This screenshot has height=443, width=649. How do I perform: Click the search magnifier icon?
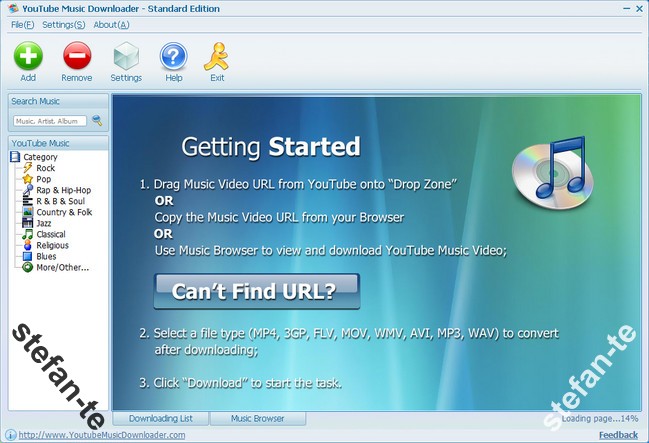pyautogui.click(x=97, y=121)
